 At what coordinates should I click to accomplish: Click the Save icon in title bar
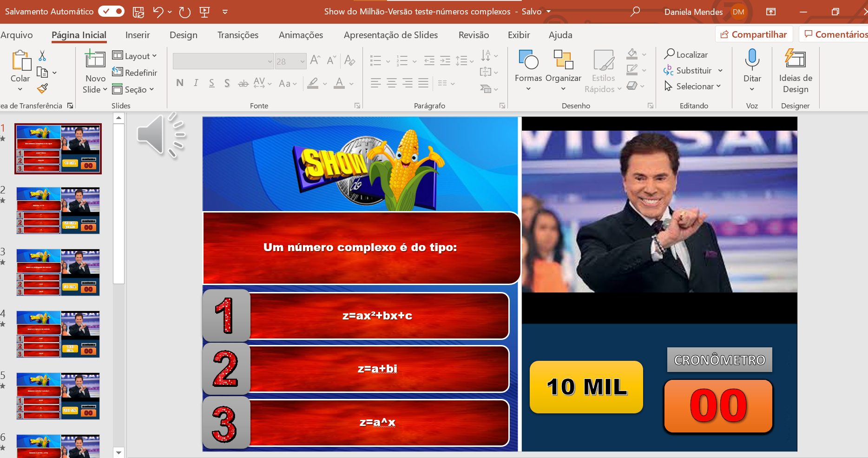pos(138,12)
